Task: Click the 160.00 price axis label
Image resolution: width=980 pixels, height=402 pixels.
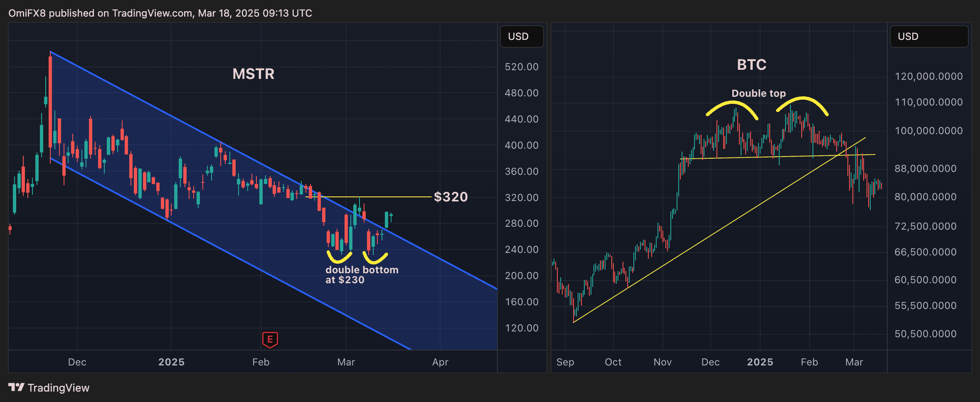Action: click(x=522, y=302)
